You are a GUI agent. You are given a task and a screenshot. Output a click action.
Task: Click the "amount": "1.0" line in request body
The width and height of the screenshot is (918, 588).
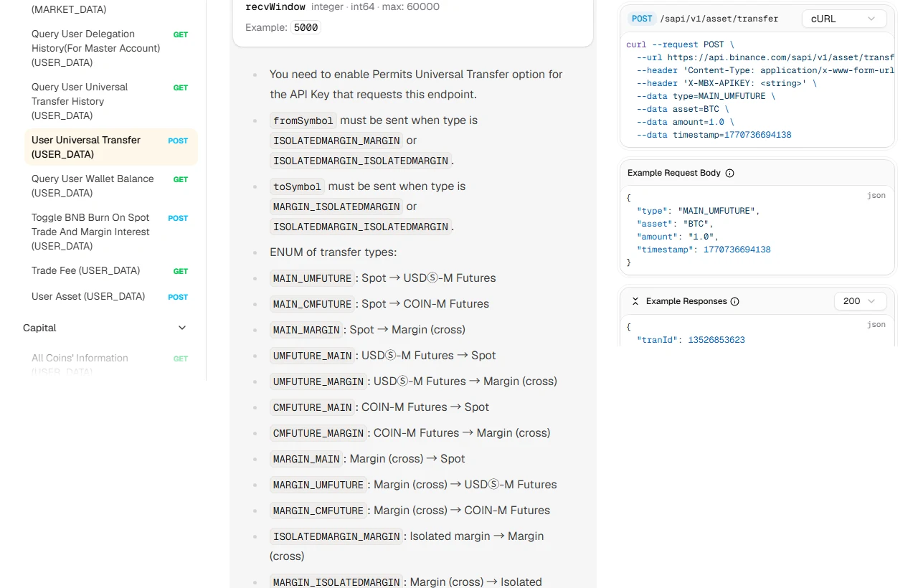[677, 237]
